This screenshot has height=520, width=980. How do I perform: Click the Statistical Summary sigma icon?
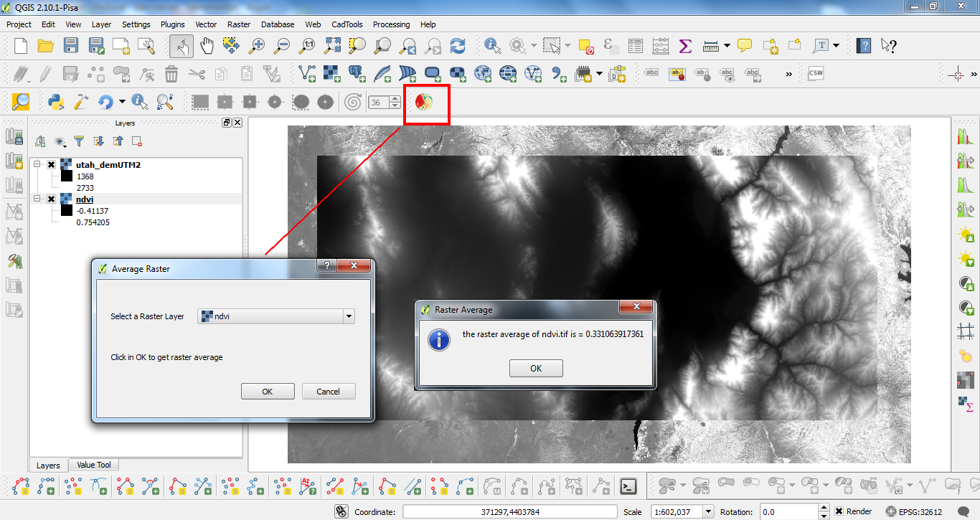tap(685, 46)
